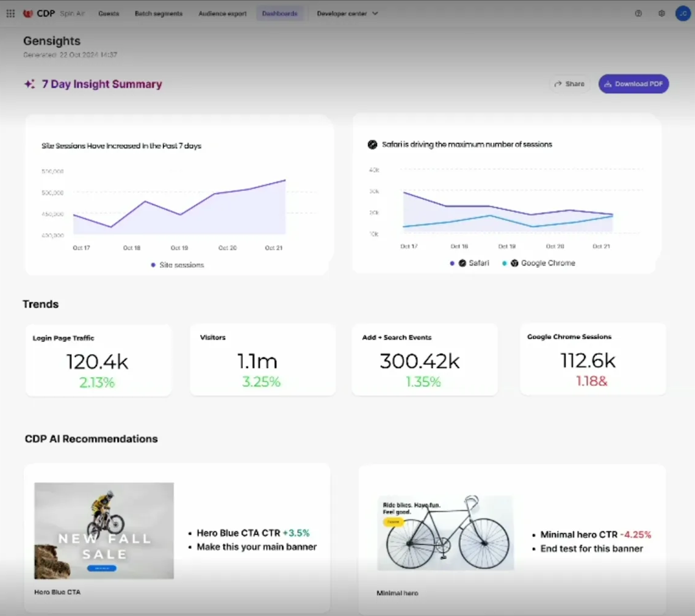Screen dimensions: 695x616
Task: Click the Google Chrome icon in the chart legend
Action: click(x=516, y=263)
